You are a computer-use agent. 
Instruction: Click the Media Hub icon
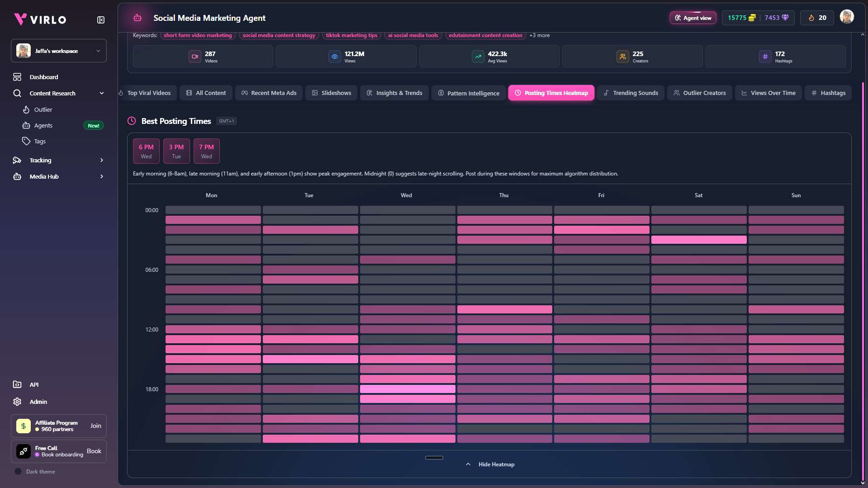coord(17,176)
